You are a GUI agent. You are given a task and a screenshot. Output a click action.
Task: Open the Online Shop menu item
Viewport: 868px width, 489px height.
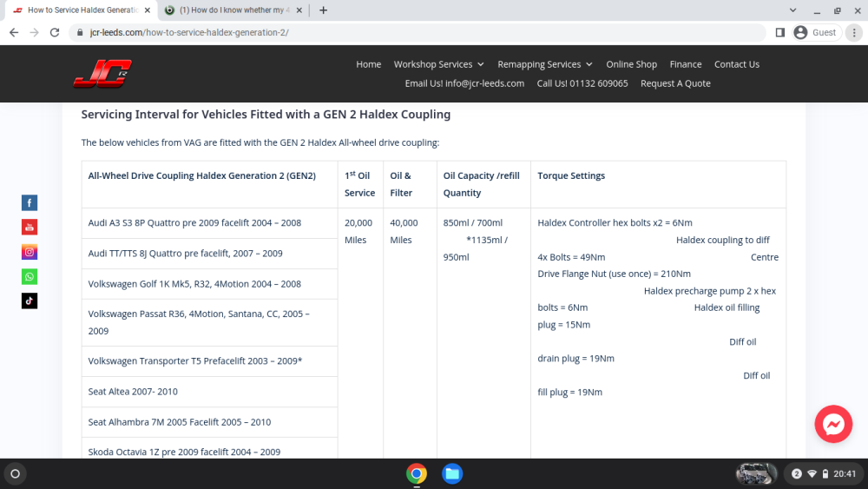[x=632, y=64]
